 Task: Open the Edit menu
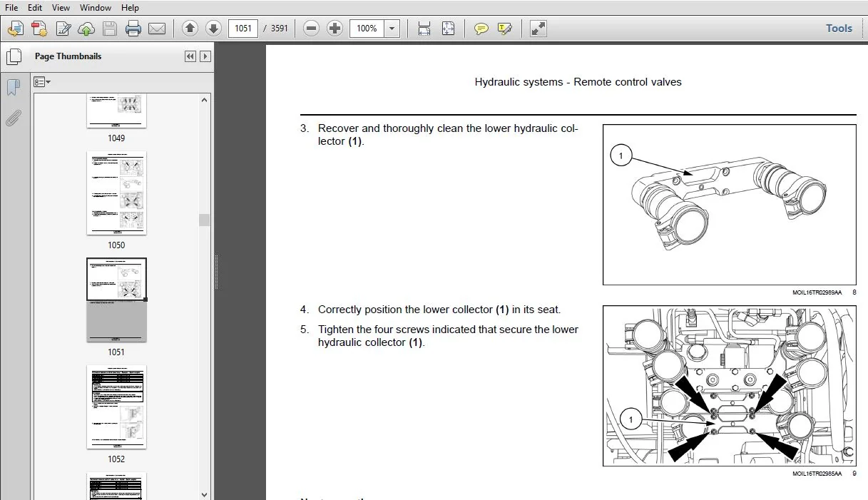click(x=34, y=8)
